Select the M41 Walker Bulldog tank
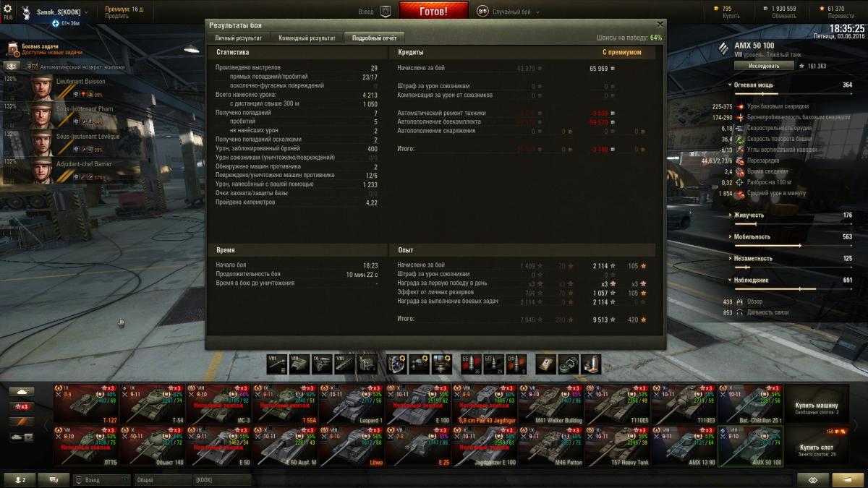This screenshot has width=868, height=488. point(550,404)
